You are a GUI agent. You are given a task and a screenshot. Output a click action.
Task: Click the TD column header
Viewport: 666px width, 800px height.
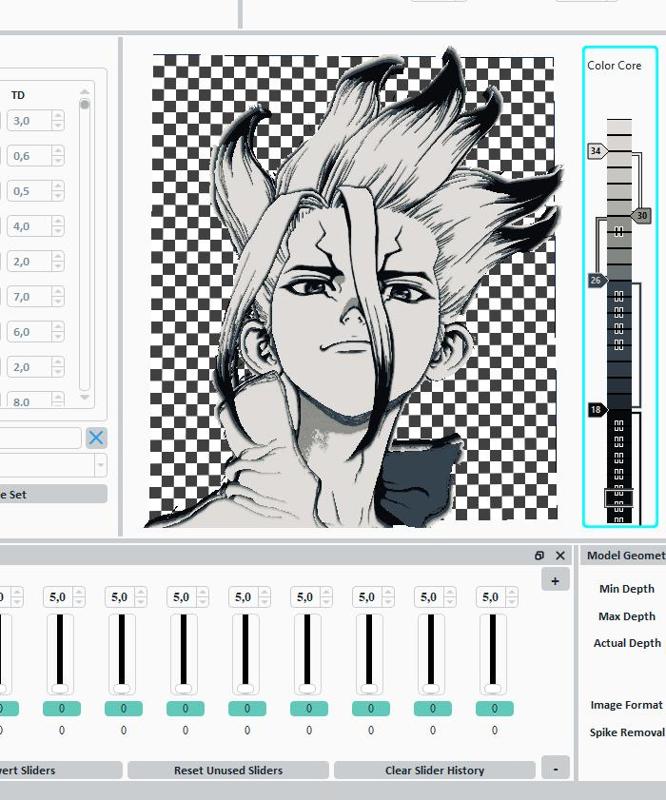click(x=18, y=95)
